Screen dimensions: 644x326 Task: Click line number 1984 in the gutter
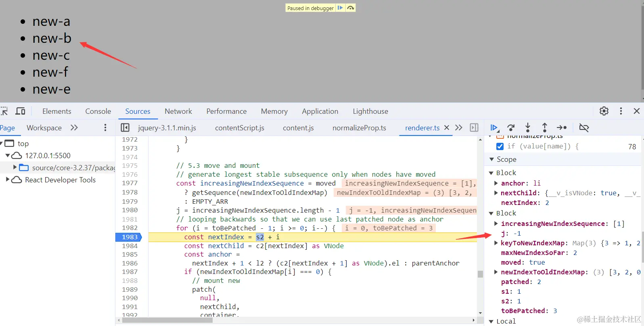click(130, 246)
